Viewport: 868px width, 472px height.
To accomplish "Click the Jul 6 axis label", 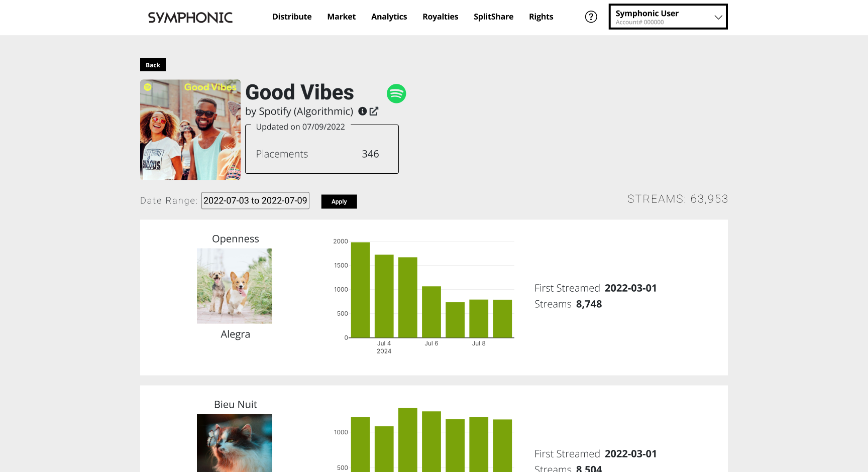I will click(431, 343).
